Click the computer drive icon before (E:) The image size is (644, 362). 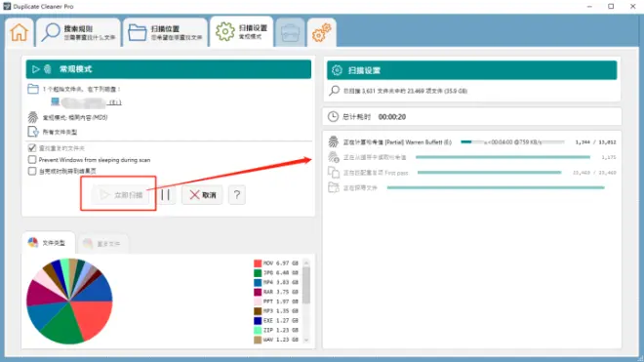(x=55, y=101)
